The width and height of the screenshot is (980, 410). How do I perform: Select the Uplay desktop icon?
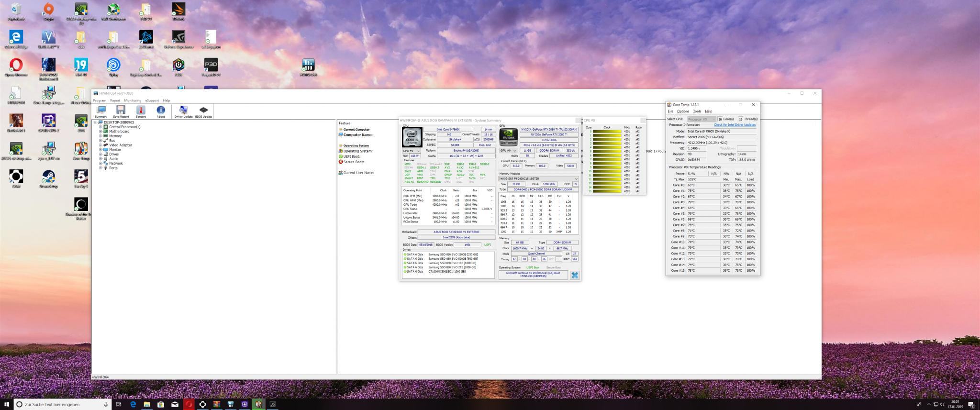(113, 67)
